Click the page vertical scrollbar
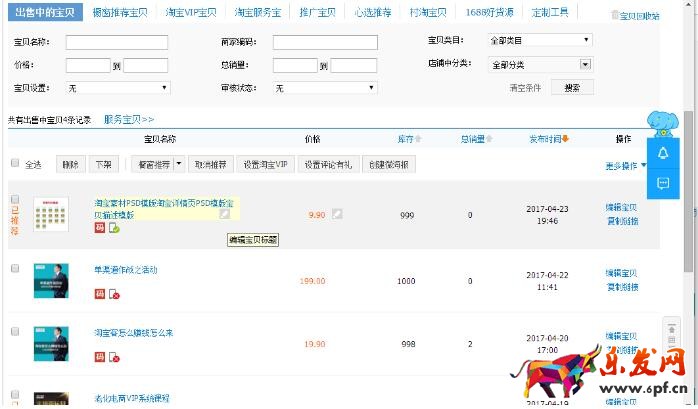698x409 pixels. click(x=688, y=200)
